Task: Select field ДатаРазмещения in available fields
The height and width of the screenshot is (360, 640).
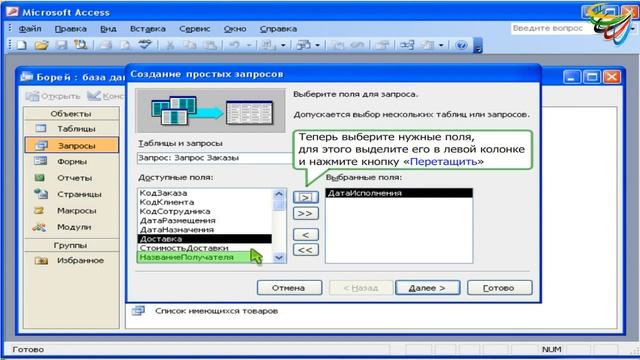Action: 205,220
